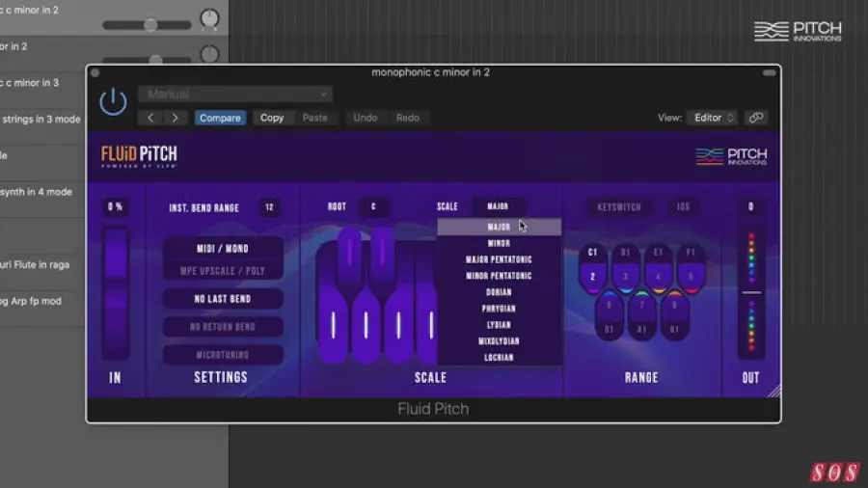Toggle the plugin power bypass button
Image resolution: width=868 pixels, height=488 pixels.
coord(113,101)
